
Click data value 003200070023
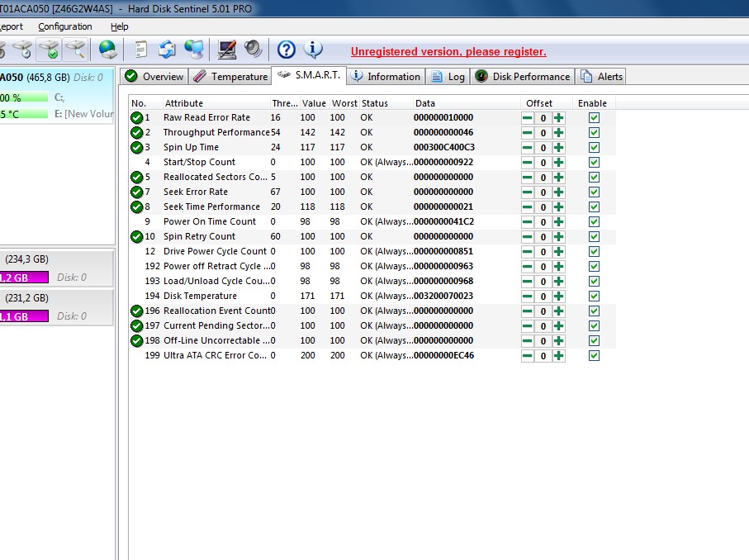(443, 297)
